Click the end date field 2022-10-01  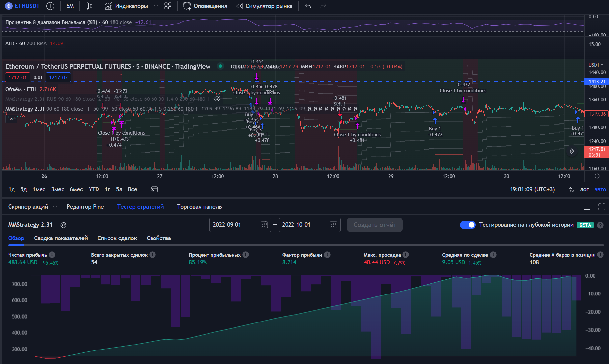click(x=310, y=225)
